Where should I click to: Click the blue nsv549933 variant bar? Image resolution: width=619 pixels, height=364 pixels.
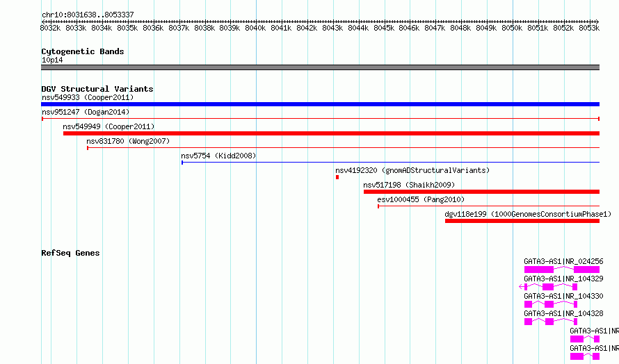[x=320, y=104]
